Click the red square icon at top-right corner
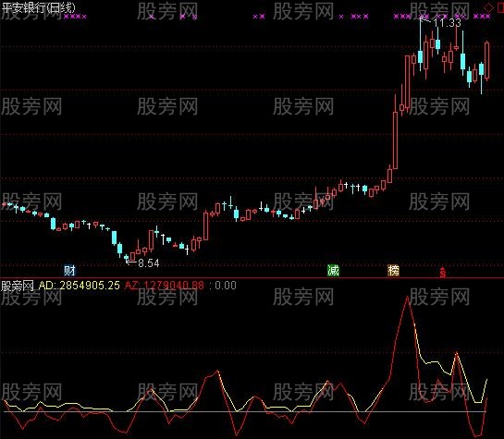This screenshot has height=439, width=504. [501, 7]
